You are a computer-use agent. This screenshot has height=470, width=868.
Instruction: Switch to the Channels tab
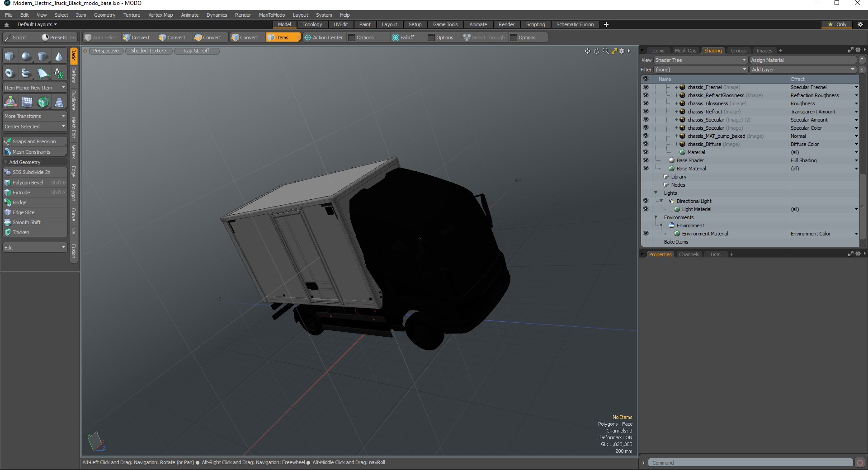coord(689,254)
